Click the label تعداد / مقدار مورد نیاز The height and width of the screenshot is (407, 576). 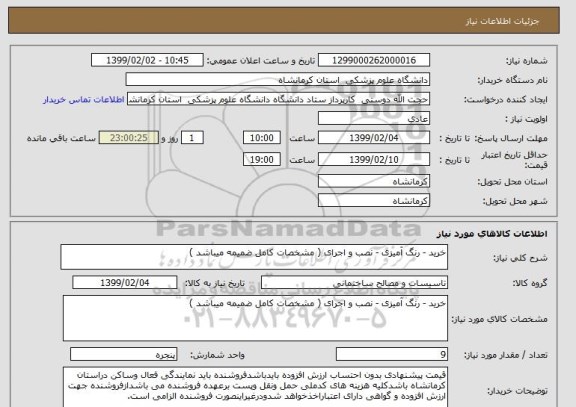(505, 355)
